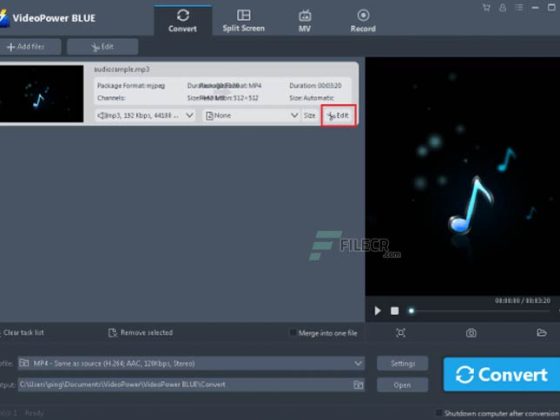Click the top toolbar Edit button

click(x=102, y=47)
